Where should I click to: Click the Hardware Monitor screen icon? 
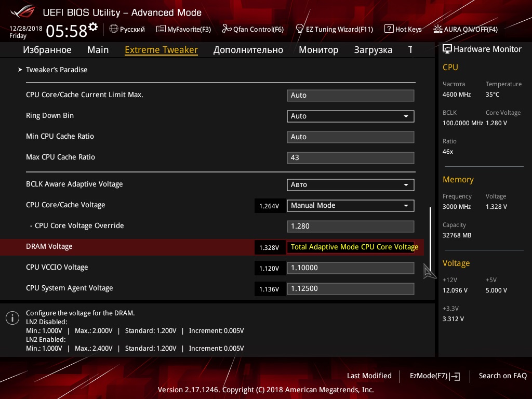447,49
